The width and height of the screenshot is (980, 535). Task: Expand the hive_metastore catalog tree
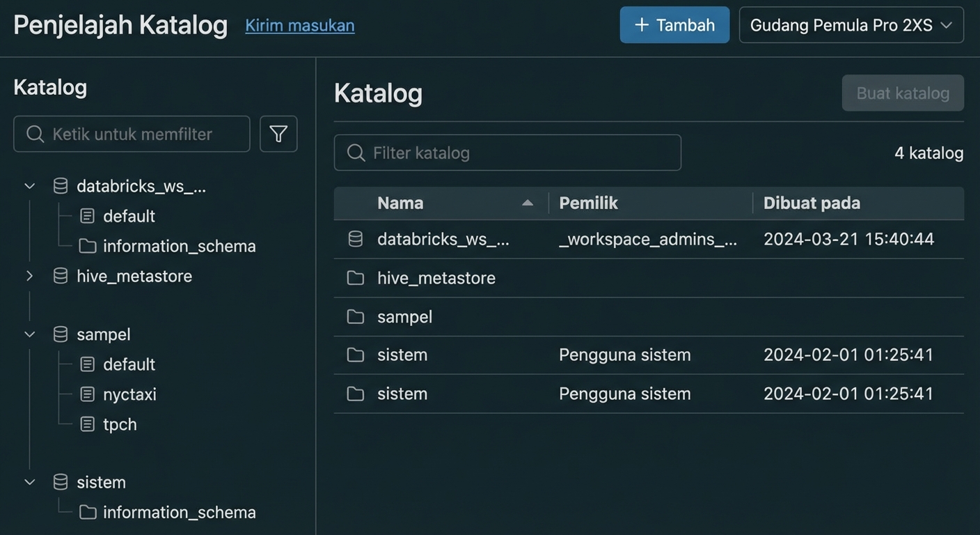coord(29,276)
